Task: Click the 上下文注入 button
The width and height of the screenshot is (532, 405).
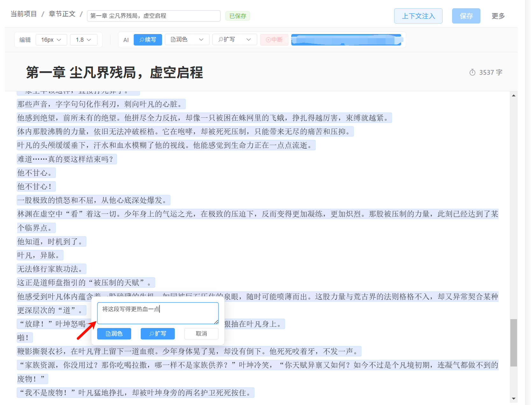Action: coord(418,16)
